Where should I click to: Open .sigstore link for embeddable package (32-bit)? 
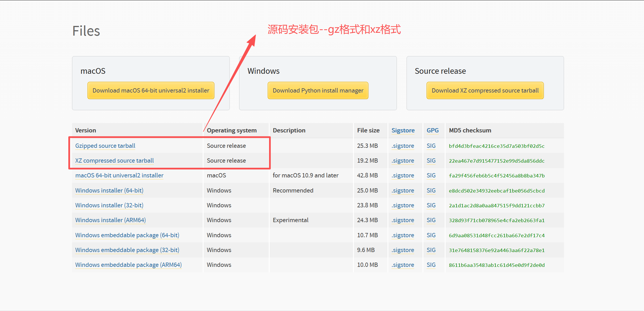pyautogui.click(x=403, y=250)
